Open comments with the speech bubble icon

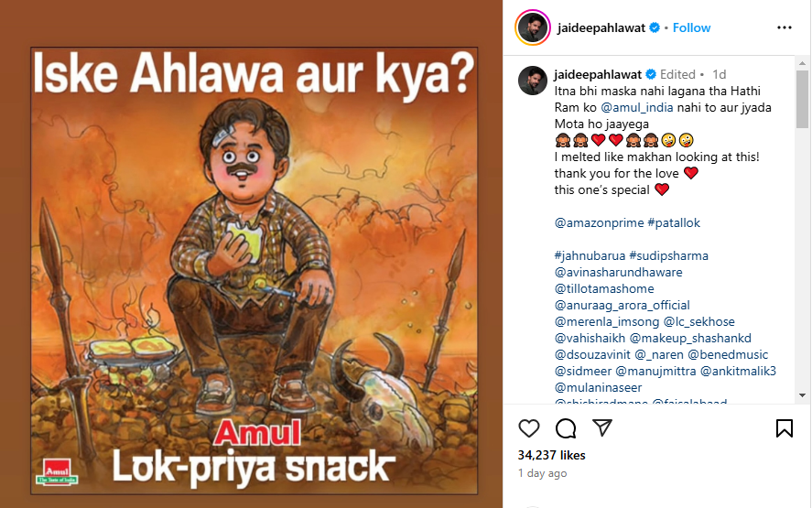566,428
